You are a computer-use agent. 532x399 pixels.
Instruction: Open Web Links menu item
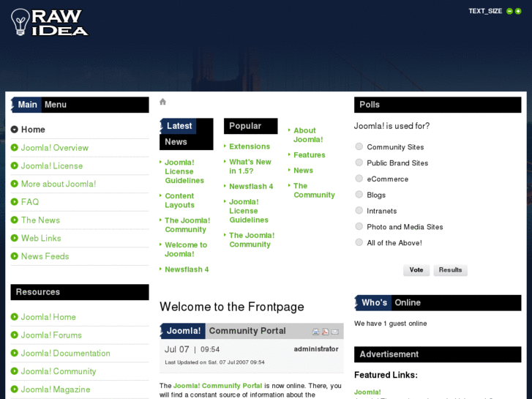coord(41,238)
